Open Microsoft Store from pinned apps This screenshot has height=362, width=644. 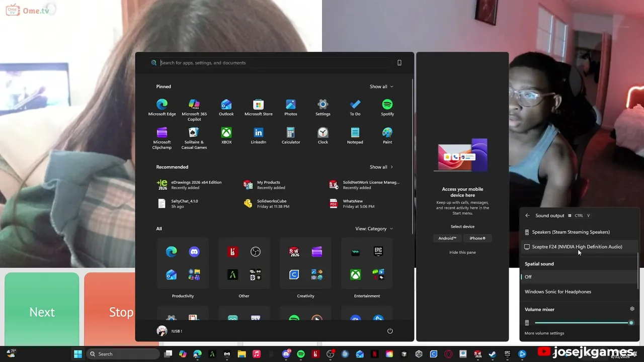point(259,108)
